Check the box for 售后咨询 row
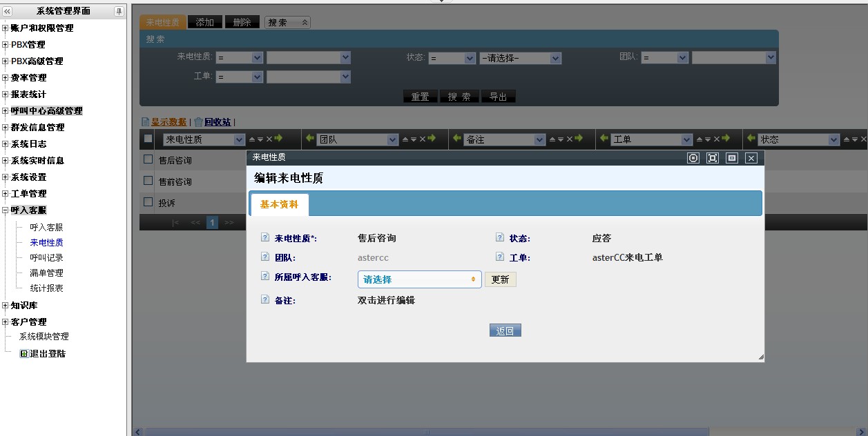 (148, 159)
